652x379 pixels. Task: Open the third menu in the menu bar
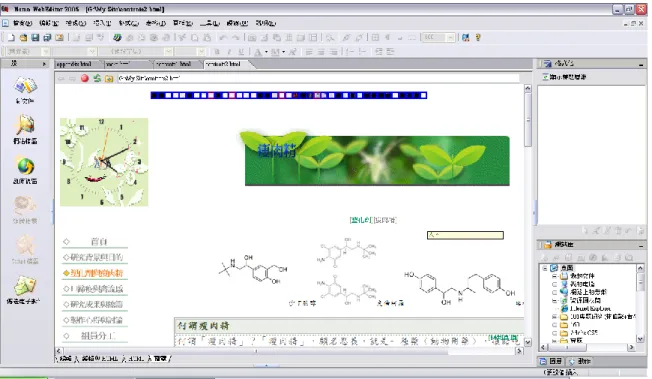tap(75, 23)
